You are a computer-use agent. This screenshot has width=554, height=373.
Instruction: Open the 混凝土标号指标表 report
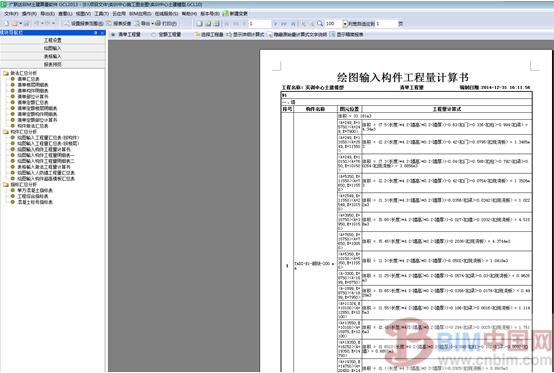(35, 202)
